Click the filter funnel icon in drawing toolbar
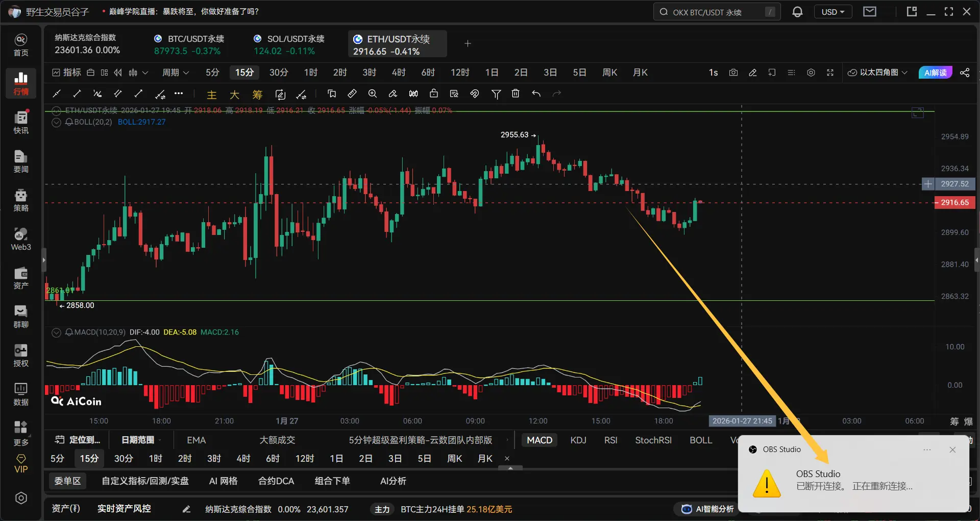Image resolution: width=980 pixels, height=521 pixels. click(496, 94)
